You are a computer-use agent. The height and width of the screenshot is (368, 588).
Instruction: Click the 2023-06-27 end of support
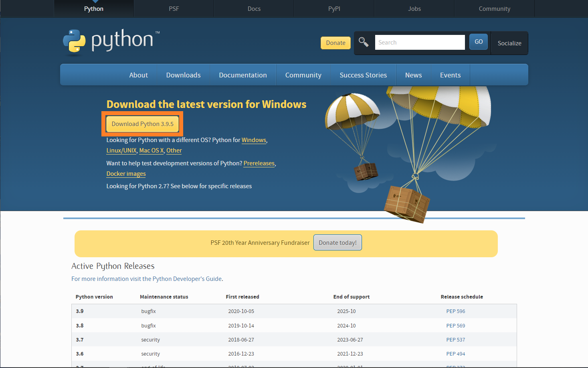coord(350,340)
